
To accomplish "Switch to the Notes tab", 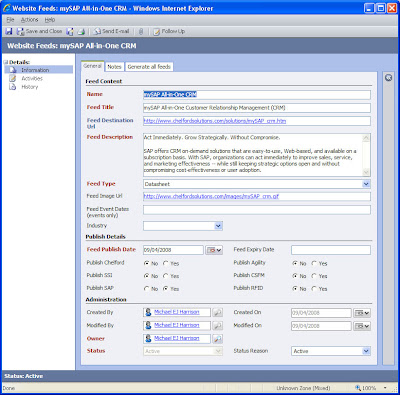I will pyautogui.click(x=114, y=67).
